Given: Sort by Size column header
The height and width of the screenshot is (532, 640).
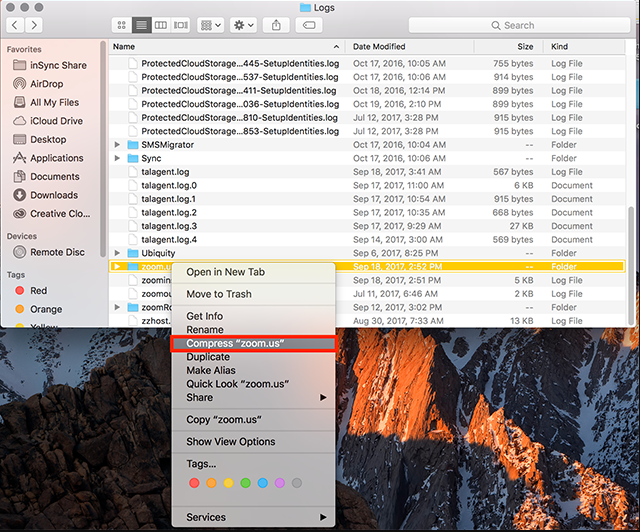Looking at the screenshot, I should pyautogui.click(x=509, y=47).
